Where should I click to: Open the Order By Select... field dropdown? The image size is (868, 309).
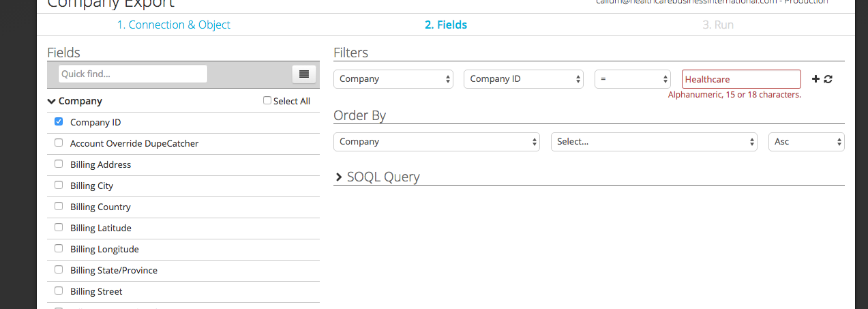654,142
